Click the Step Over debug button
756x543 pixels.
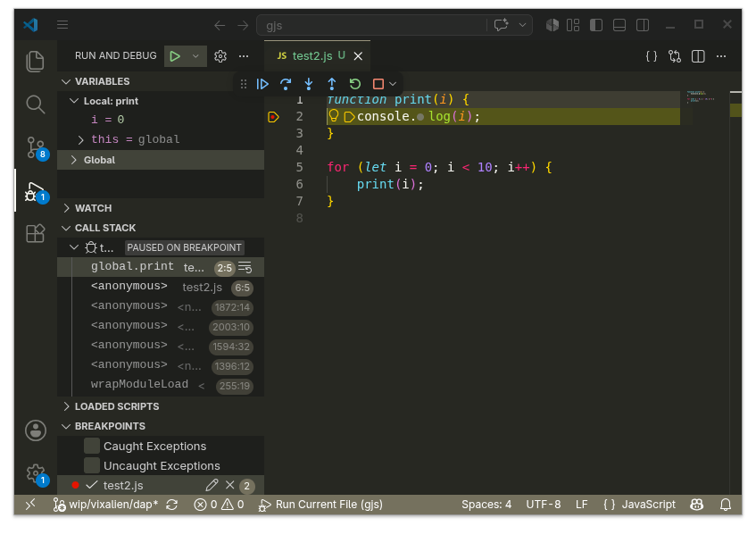[x=286, y=84]
